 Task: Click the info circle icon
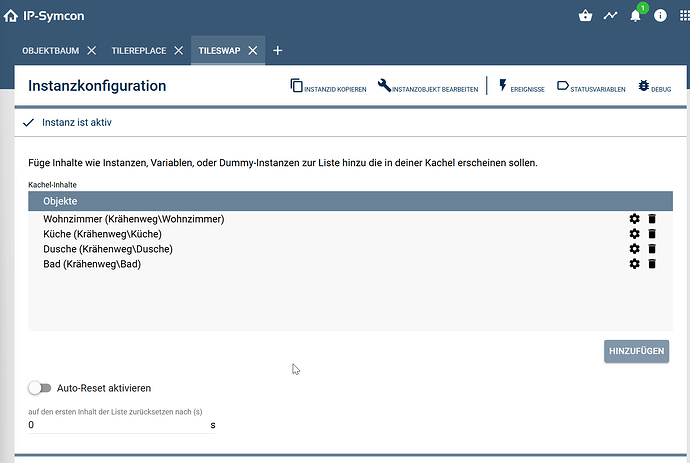(660, 16)
